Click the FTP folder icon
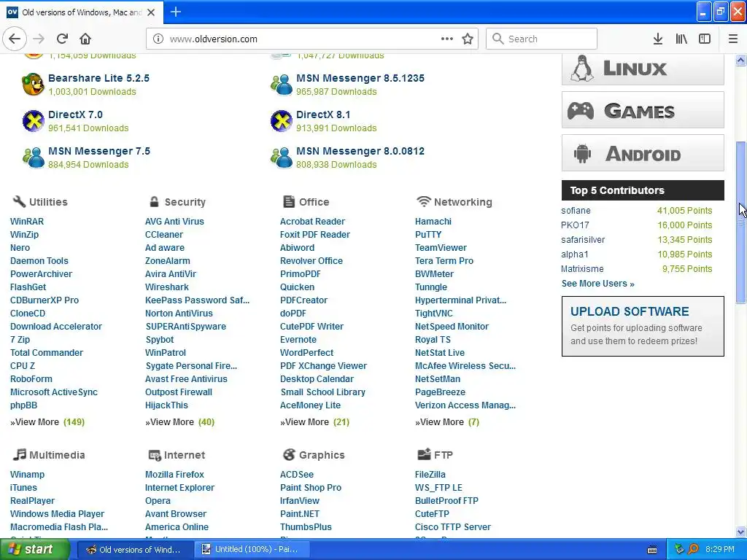Image resolution: width=747 pixels, height=560 pixels. pyautogui.click(x=424, y=454)
